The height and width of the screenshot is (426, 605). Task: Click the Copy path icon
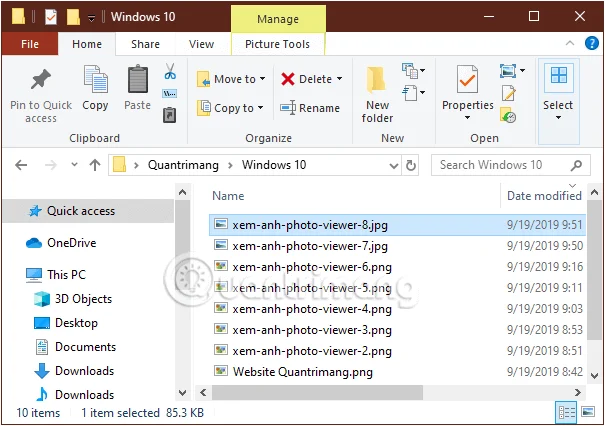tap(170, 93)
